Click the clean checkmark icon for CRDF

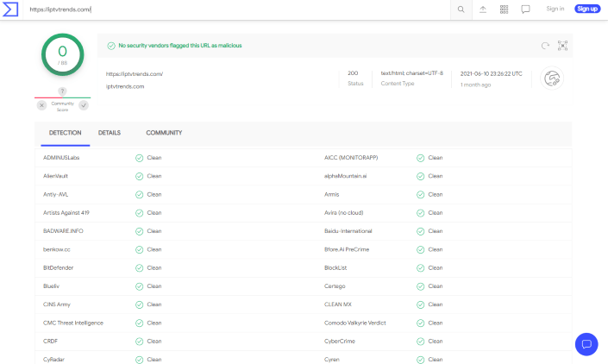tap(139, 342)
